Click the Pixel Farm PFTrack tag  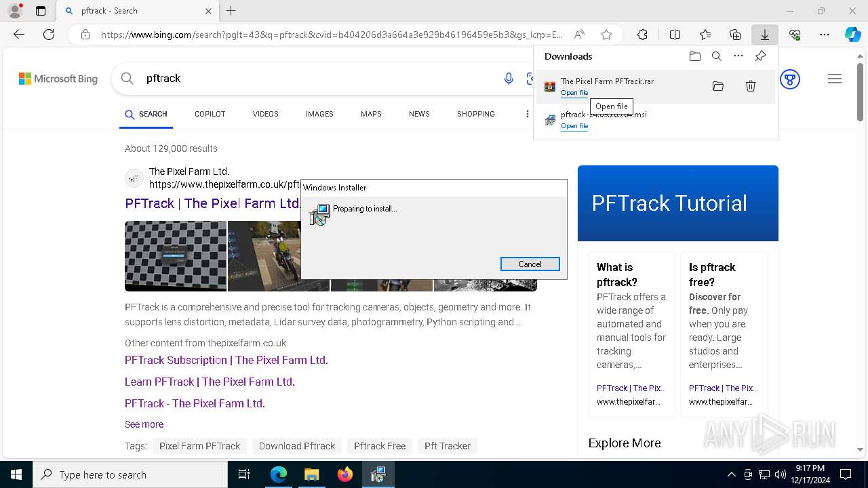point(199,446)
